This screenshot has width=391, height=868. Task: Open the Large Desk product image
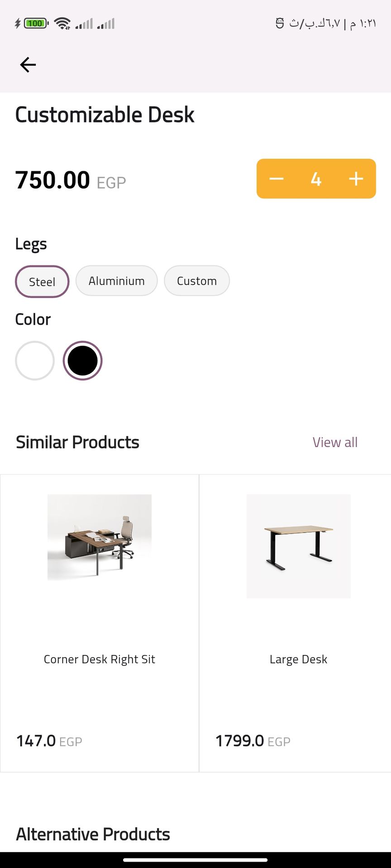pyautogui.click(x=299, y=546)
